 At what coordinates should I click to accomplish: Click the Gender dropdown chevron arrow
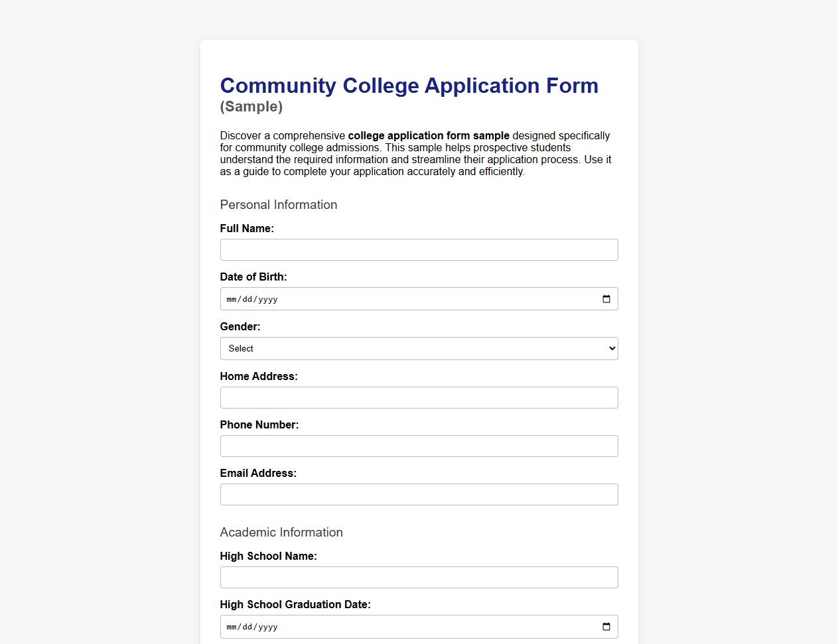tap(610, 348)
